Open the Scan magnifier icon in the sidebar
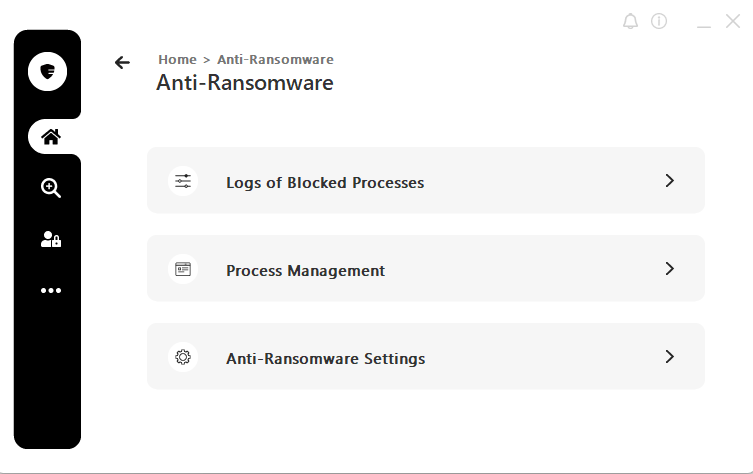 pos(51,188)
